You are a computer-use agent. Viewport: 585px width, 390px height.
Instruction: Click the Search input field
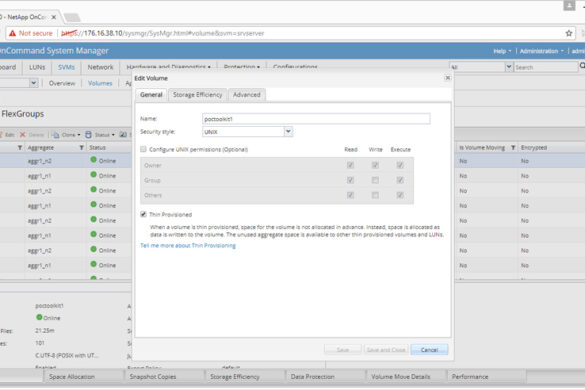click(x=545, y=67)
